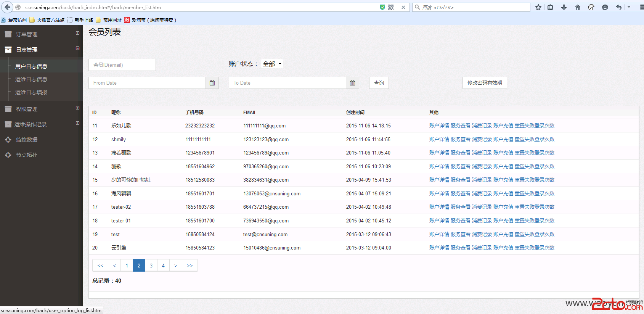Open the chat bubble icon in toolbar
644x314 pixels.
[605, 7]
